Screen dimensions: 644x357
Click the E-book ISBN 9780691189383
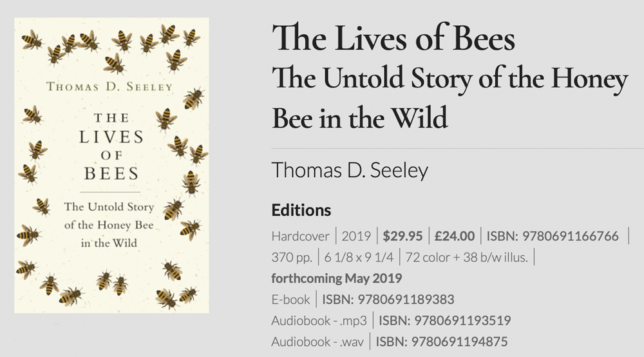click(x=388, y=300)
